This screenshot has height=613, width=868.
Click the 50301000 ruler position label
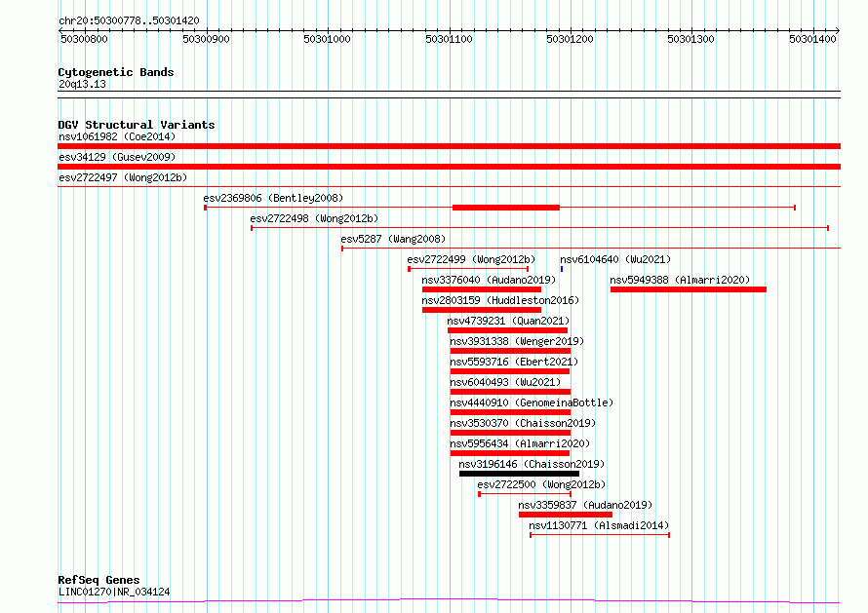tap(327, 39)
